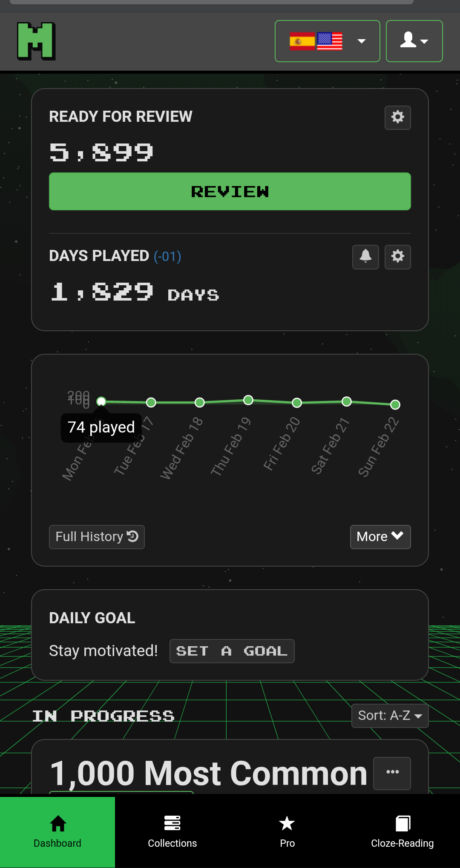Open Days Played settings gear
Viewport: 460px width, 868px height.
tap(397, 257)
